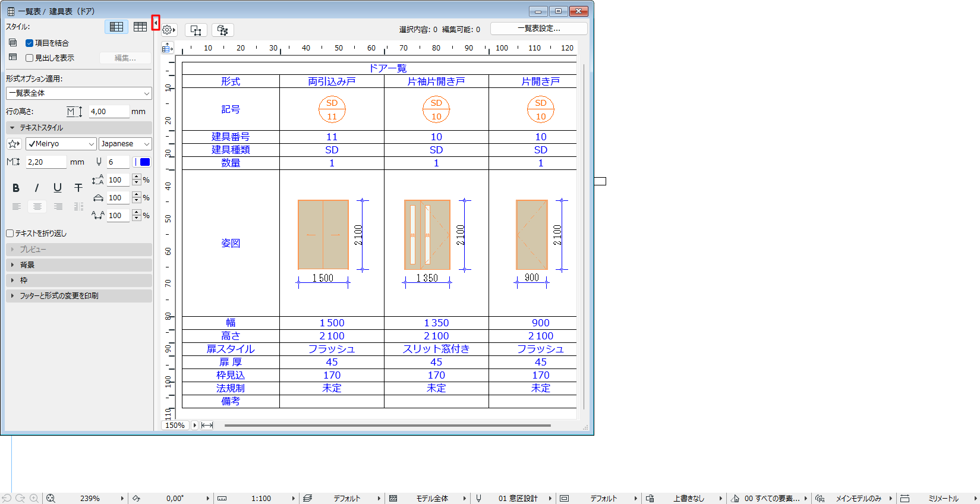The width and height of the screenshot is (980, 504).
Task: Collapse the left format panel arrow
Action: coord(156,23)
